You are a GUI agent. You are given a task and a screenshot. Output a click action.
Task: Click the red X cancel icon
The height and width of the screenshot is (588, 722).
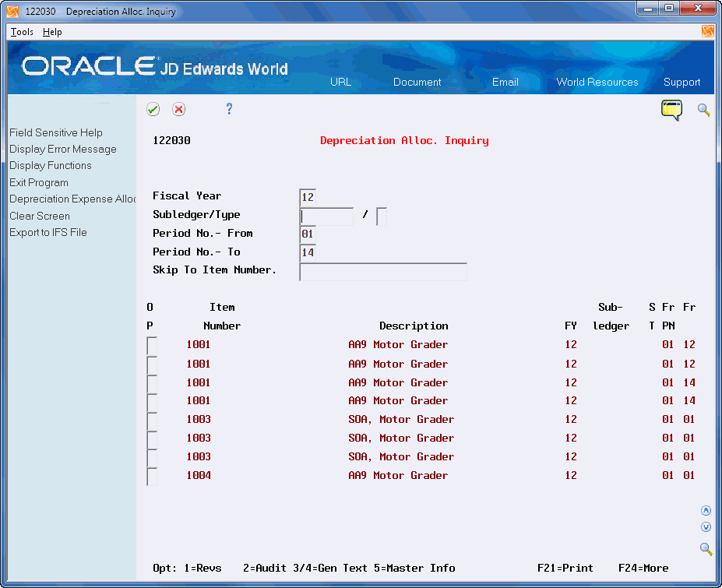[x=178, y=109]
